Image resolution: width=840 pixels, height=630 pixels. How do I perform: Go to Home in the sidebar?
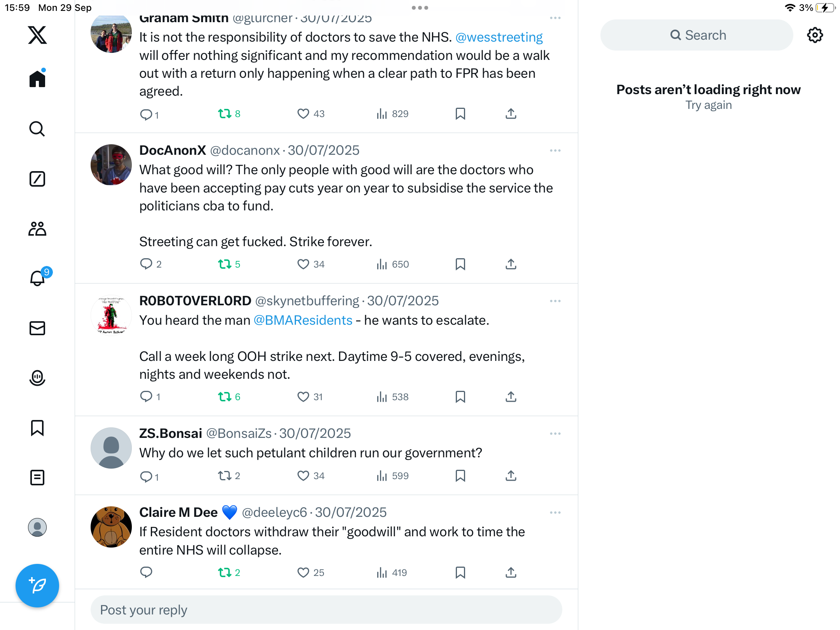[37, 79]
